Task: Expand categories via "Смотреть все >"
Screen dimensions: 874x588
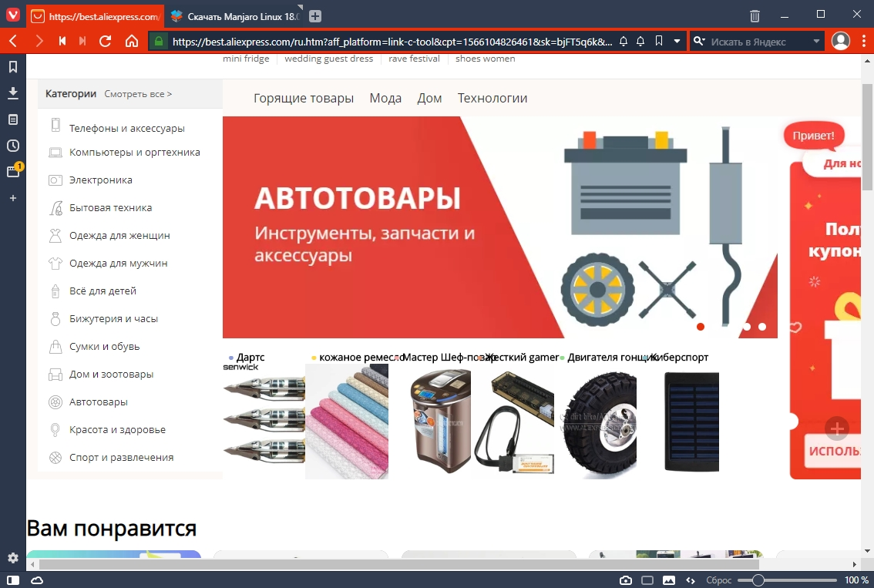Action: click(138, 94)
